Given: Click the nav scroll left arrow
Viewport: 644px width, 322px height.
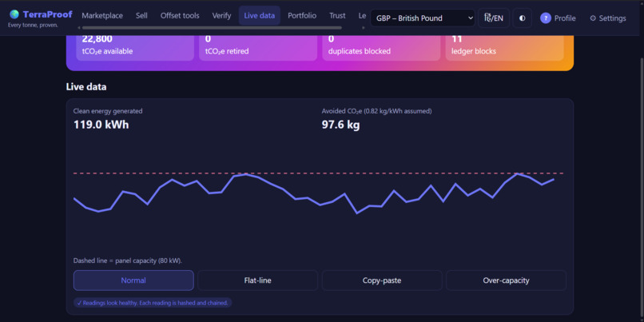Looking at the screenshot, I should point(79,28).
